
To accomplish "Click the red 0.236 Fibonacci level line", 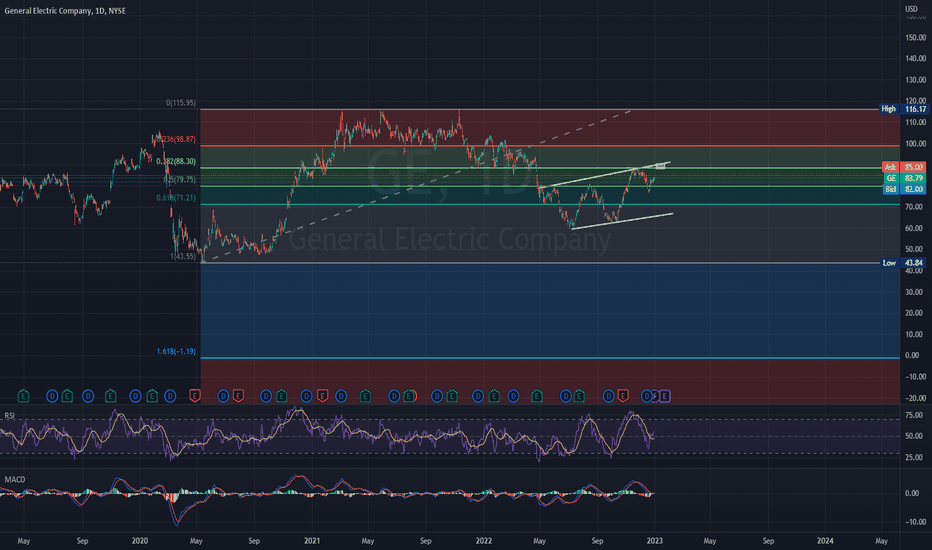I will tap(550, 146).
